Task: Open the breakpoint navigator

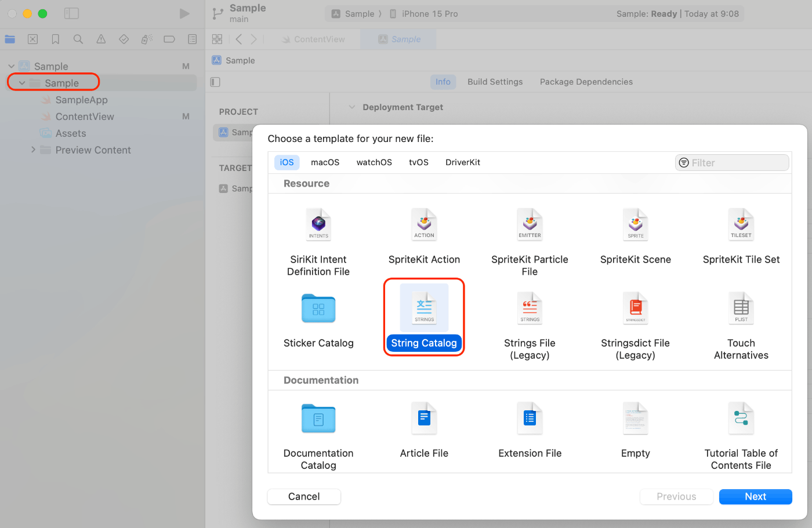Action: 169,39
